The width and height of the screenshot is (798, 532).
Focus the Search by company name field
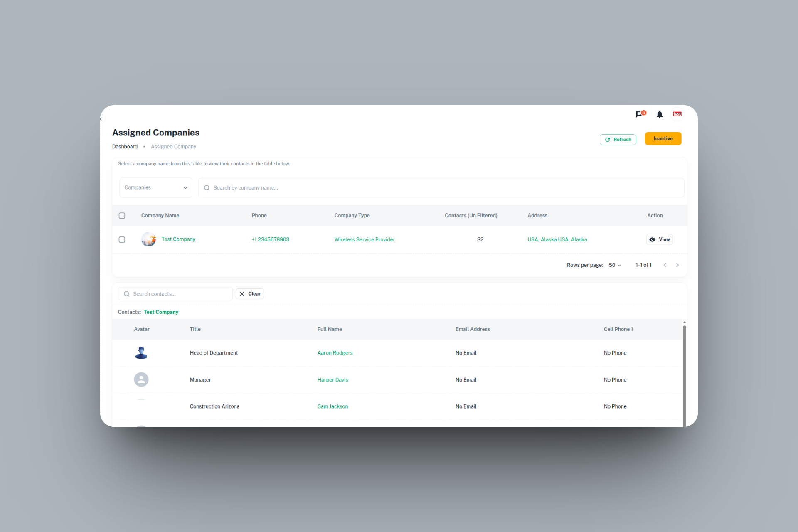point(441,188)
